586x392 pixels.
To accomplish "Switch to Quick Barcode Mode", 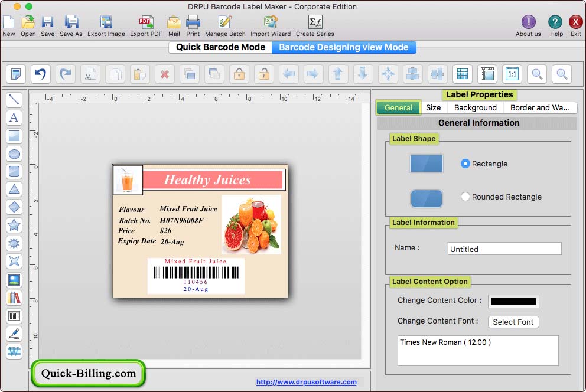I will pyautogui.click(x=220, y=47).
